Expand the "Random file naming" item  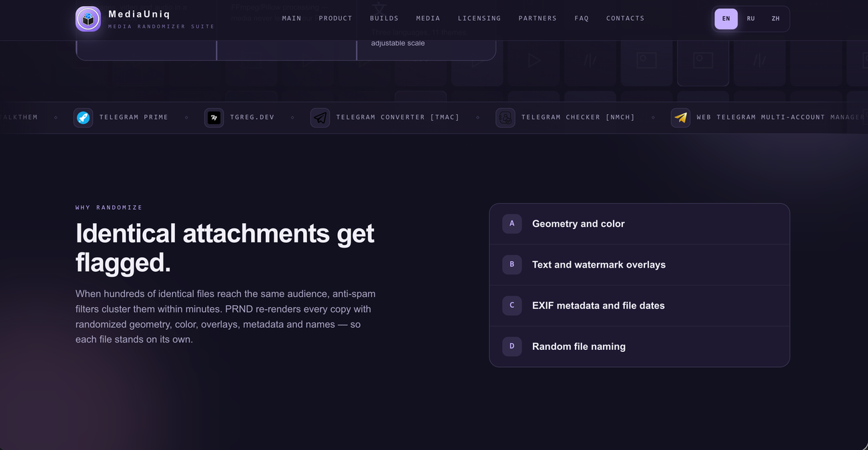(x=640, y=347)
